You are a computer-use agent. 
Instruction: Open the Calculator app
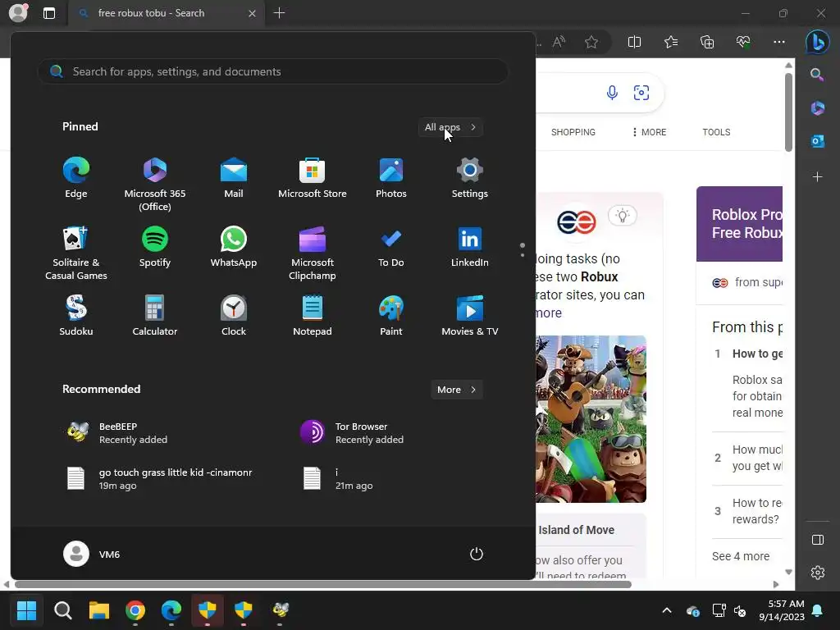tap(155, 316)
